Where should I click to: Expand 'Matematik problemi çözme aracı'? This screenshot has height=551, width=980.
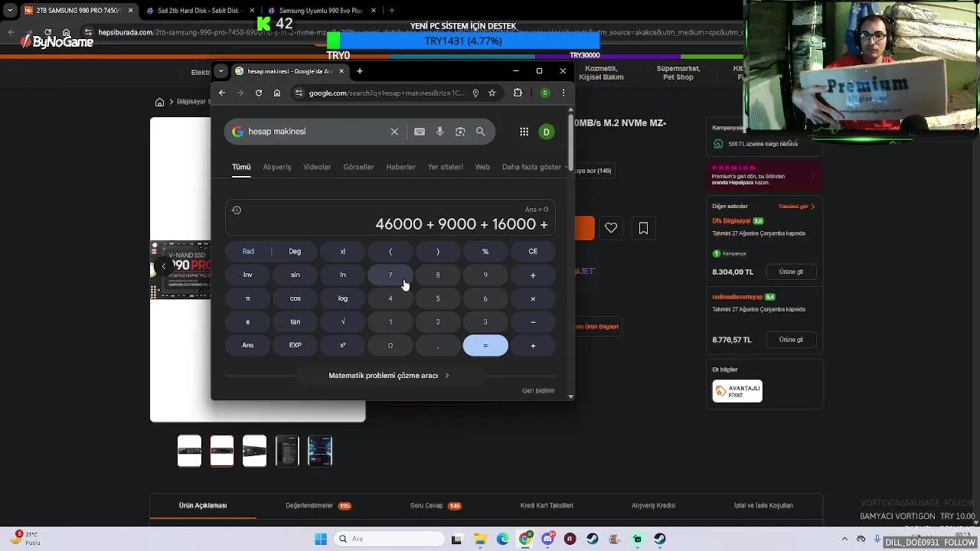pos(389,376)
